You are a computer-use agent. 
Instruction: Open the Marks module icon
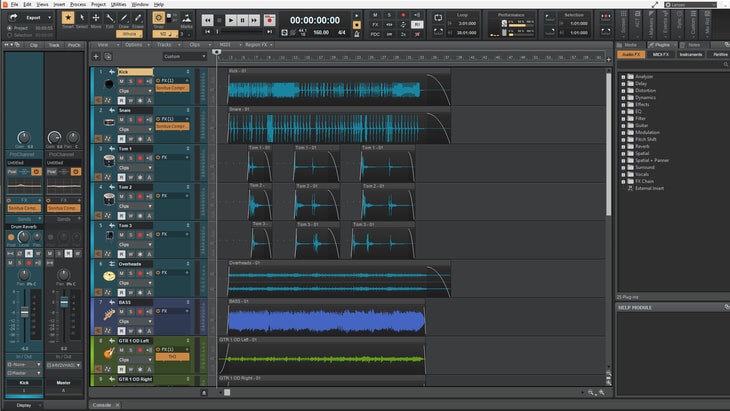pyautogui.click(x=186, y=19)
